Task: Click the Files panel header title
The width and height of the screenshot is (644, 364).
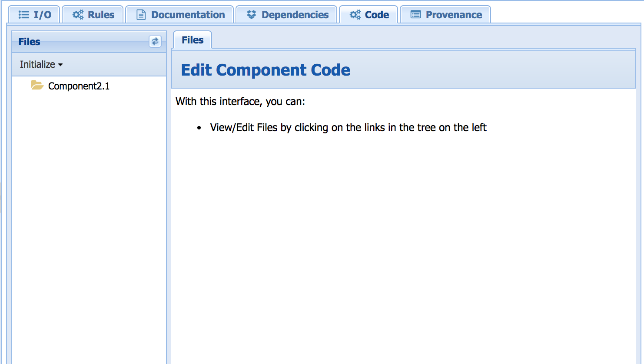Action: pyautogui.click(x=29, y=42)
